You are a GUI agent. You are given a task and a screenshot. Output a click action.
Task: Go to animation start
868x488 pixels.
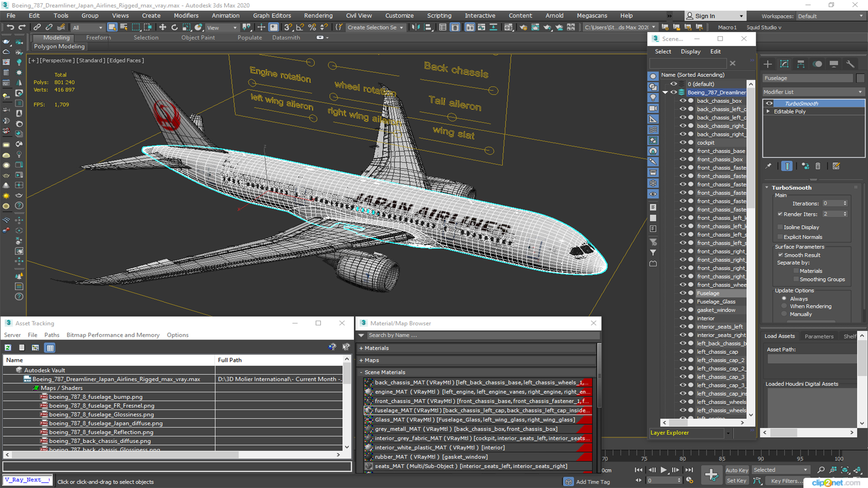tap(638, 470)
